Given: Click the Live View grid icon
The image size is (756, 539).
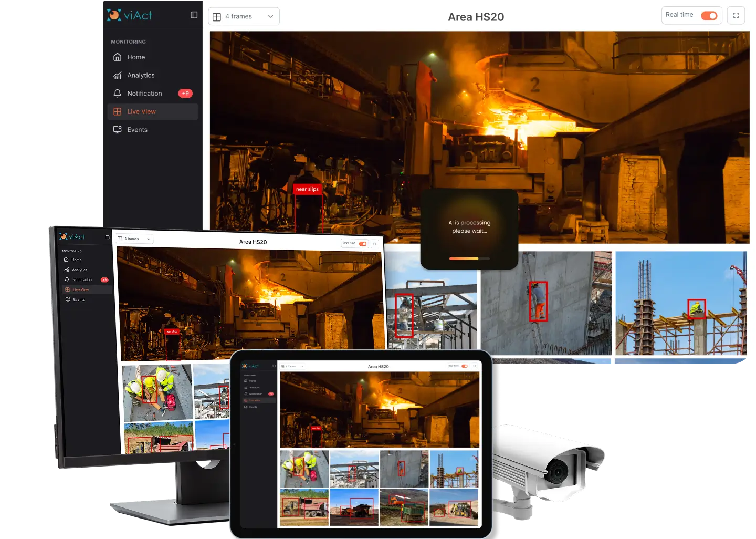Looking at the screenshot, I should (118, 111).
